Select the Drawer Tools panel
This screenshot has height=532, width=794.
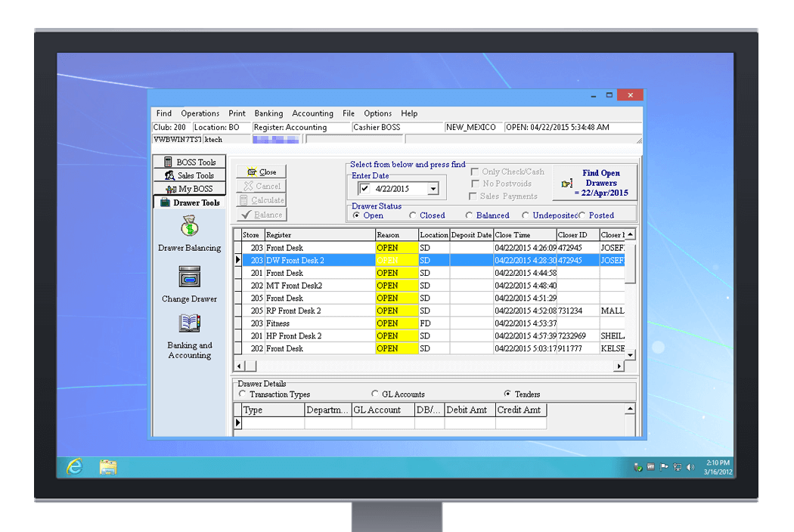coord(189,203)
